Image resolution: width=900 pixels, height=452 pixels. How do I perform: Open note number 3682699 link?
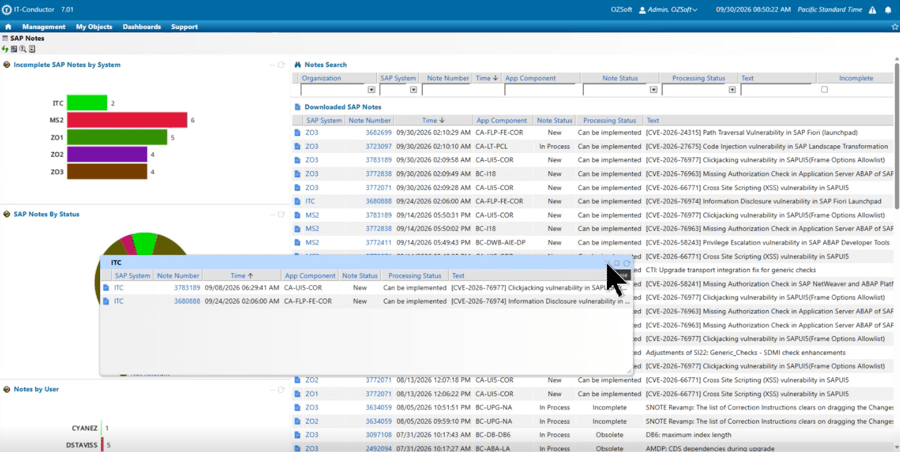tap(378, 133)
